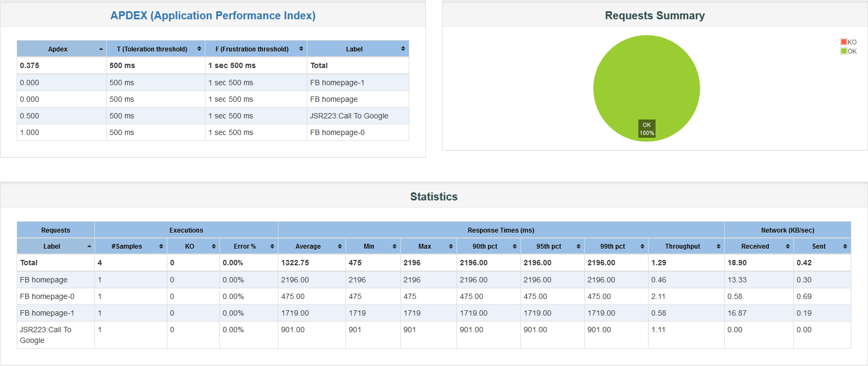
Task: Sort APDEX table by Apdex column
Action: pyautogui.click(x=62, y=49)
